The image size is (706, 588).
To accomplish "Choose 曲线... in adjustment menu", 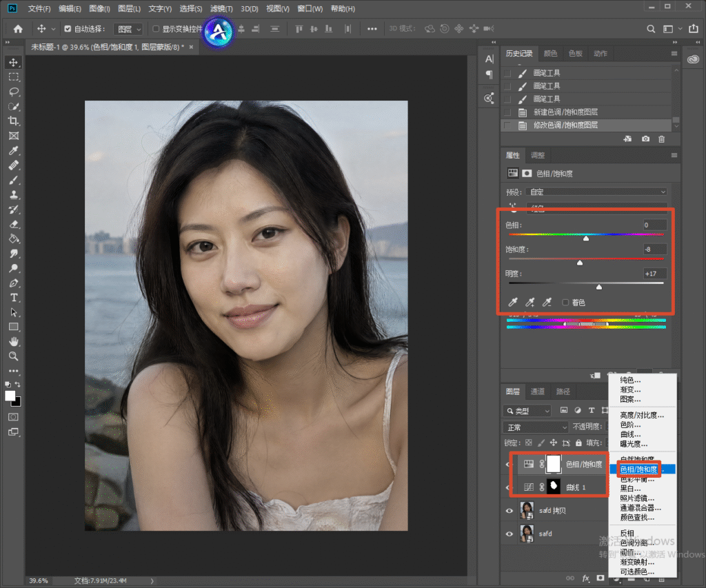I will click(x=630, y=434).
